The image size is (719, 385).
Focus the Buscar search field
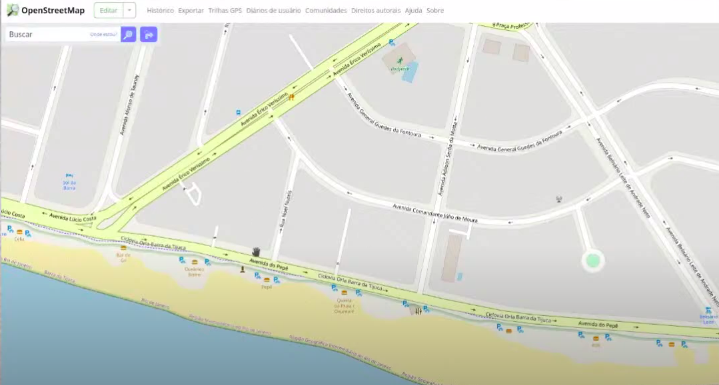(63, 34)
